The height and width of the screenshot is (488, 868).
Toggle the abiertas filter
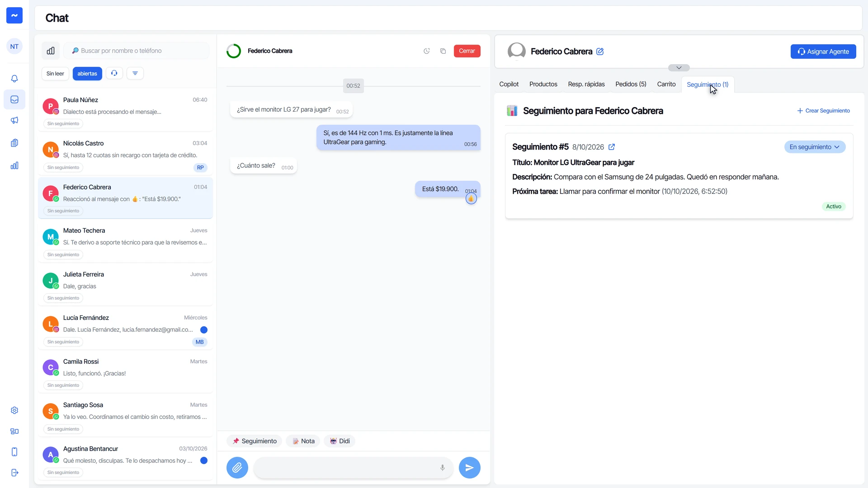87,74
